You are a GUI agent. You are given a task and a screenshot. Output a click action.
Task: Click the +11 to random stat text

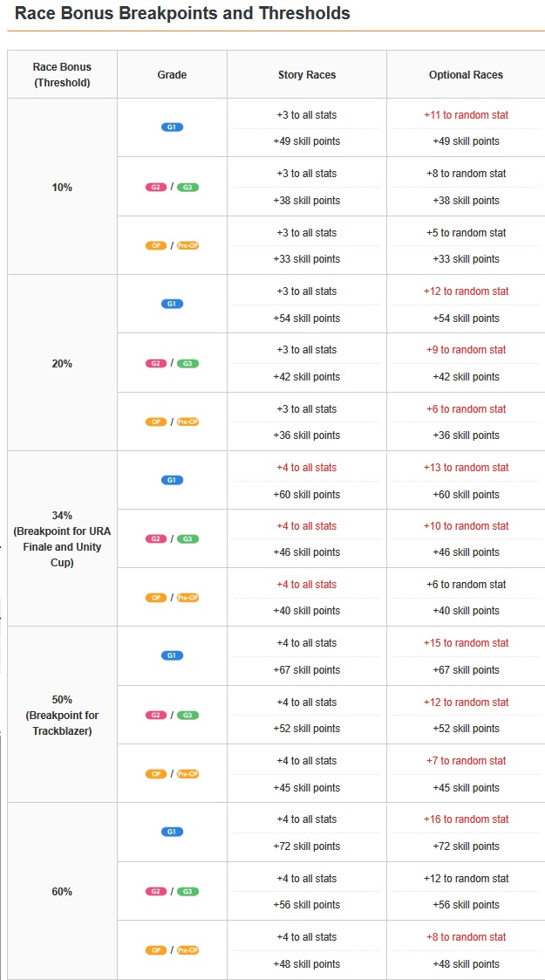466,115
